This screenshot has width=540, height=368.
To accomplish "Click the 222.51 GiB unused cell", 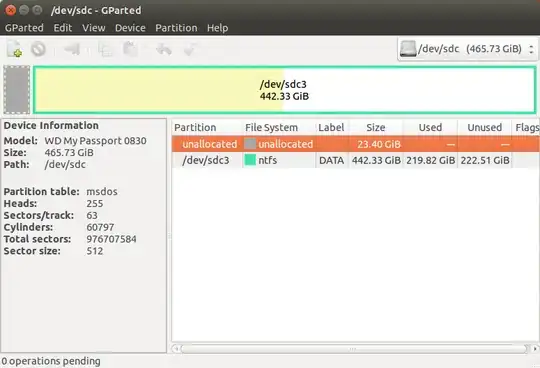I will (485, 160).
